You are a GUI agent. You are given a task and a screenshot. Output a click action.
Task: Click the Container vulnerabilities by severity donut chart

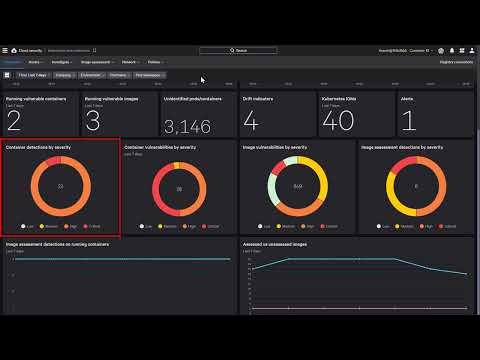coord(179,189)
